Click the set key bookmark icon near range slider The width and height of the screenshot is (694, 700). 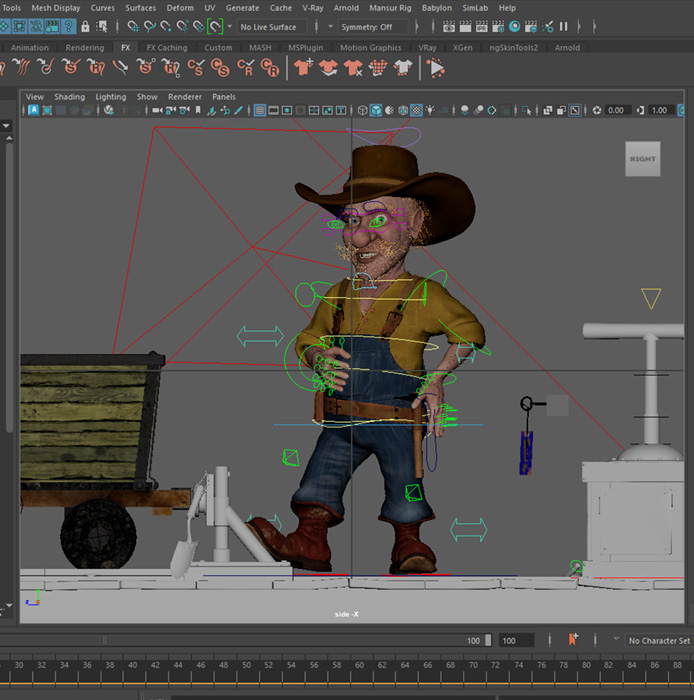coord(573,640)
